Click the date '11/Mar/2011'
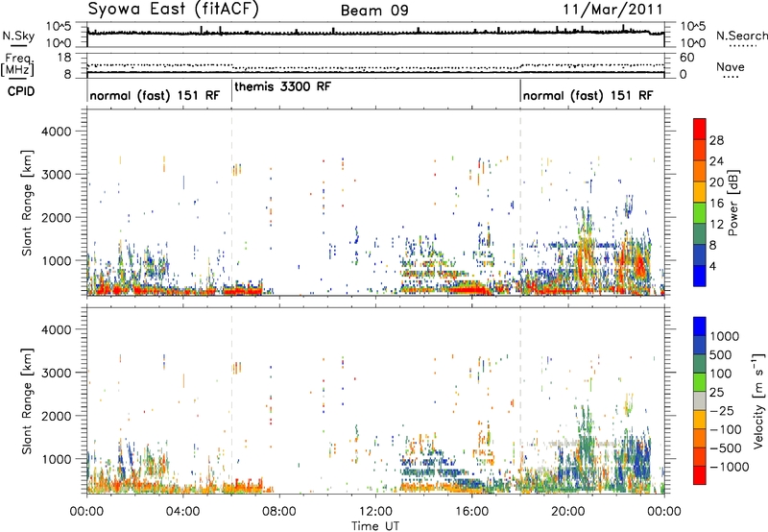Viewport: 768px width, 532px height. point(612,10)
